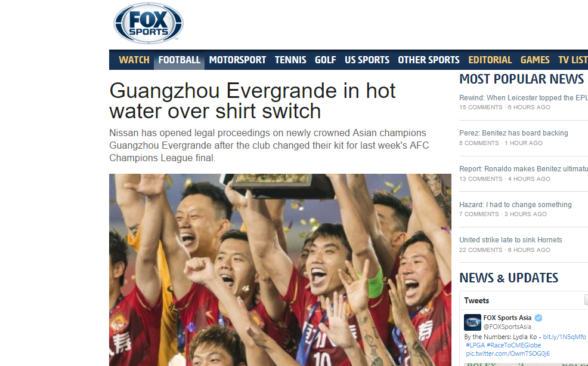The width and height of the screenshot is (588, 366).
Task: Click the #LPGA hashtag in the tweet
Action: pyautogui.click(x=475, y=345)
